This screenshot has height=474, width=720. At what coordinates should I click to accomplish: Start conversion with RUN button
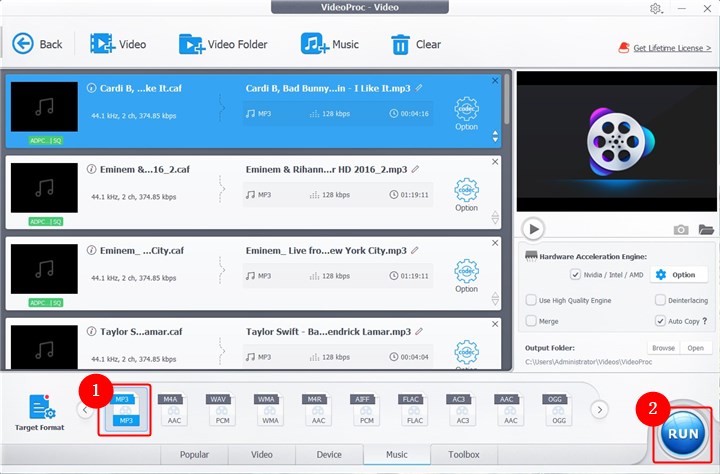click(683, 433)
